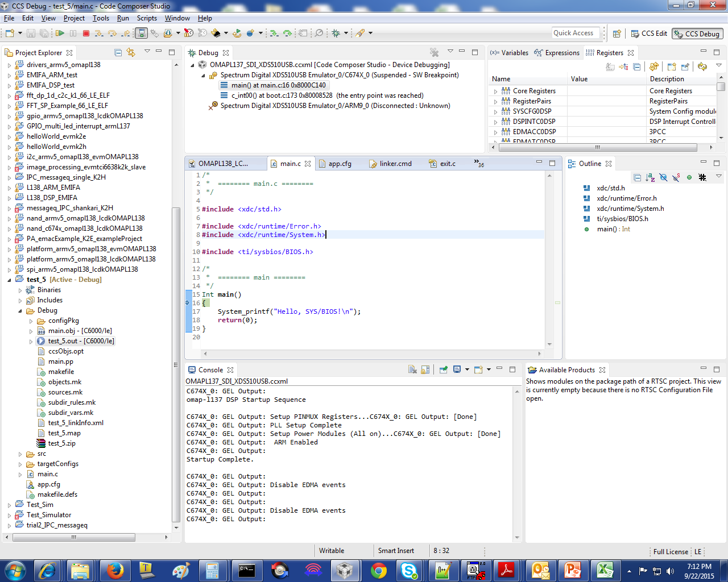Expand the targetConfigs folder
Screen dimensions: 728x582
pyautogui.click(x=20, y=464)
